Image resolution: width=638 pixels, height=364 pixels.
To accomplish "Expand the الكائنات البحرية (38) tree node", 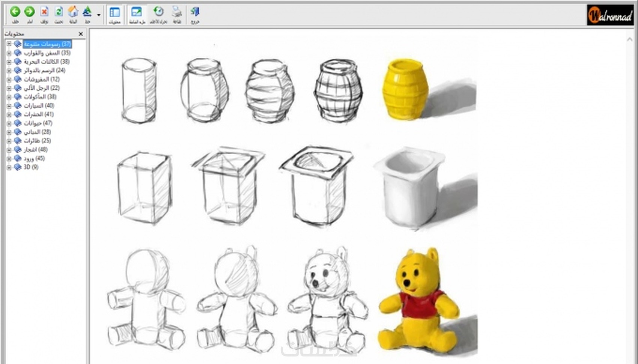I will coord(9,62).
